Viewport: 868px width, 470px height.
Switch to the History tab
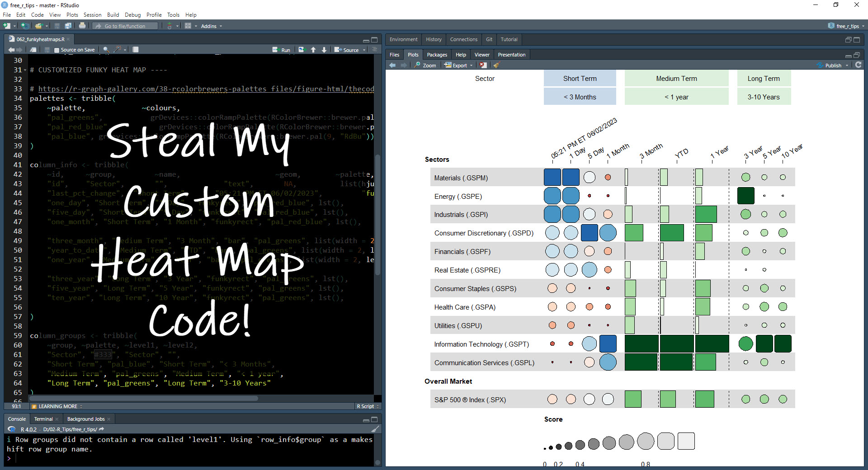click(434, 40)
